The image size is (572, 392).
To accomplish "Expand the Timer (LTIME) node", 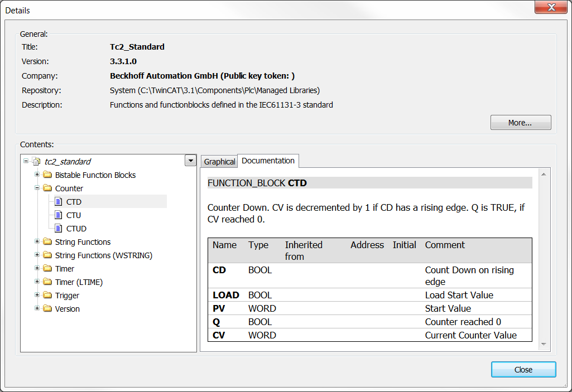I will pos(37,282).
